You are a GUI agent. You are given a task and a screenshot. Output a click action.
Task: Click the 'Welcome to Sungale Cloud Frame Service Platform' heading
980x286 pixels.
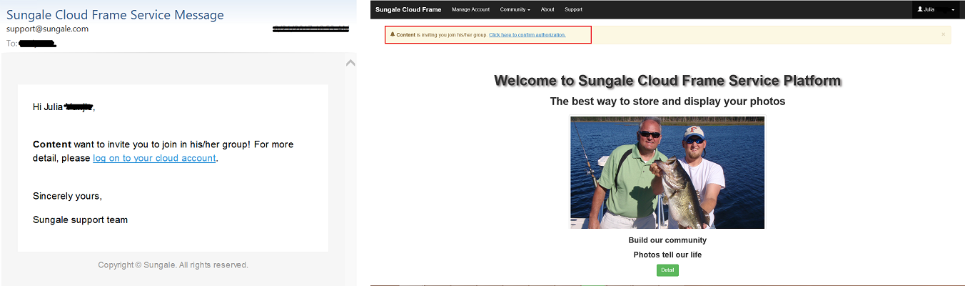point(667,81)
